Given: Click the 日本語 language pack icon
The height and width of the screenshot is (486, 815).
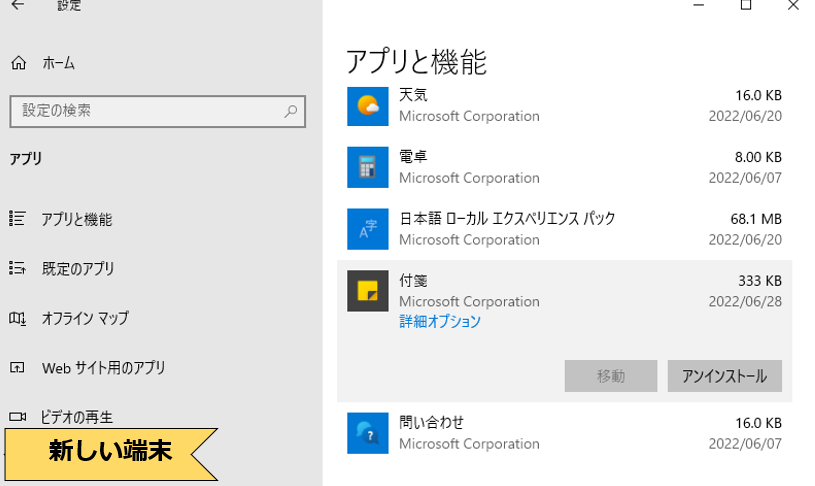Looking at the screenshot, I should point(367,229).
